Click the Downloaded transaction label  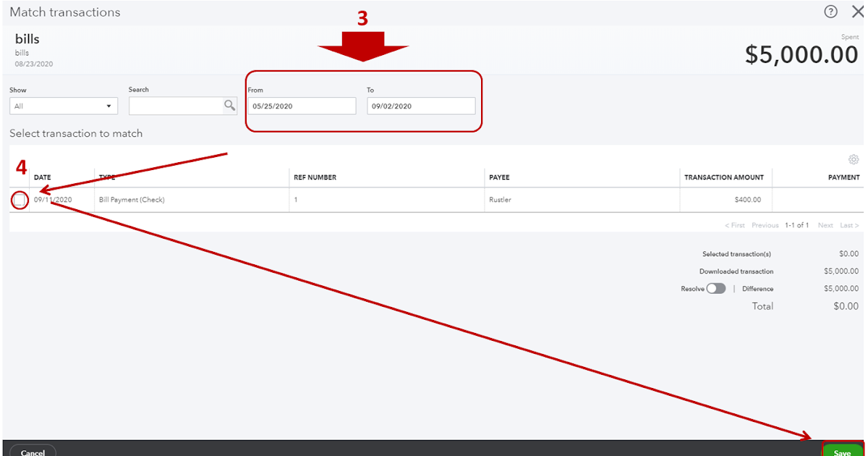[x=736, y=271]
